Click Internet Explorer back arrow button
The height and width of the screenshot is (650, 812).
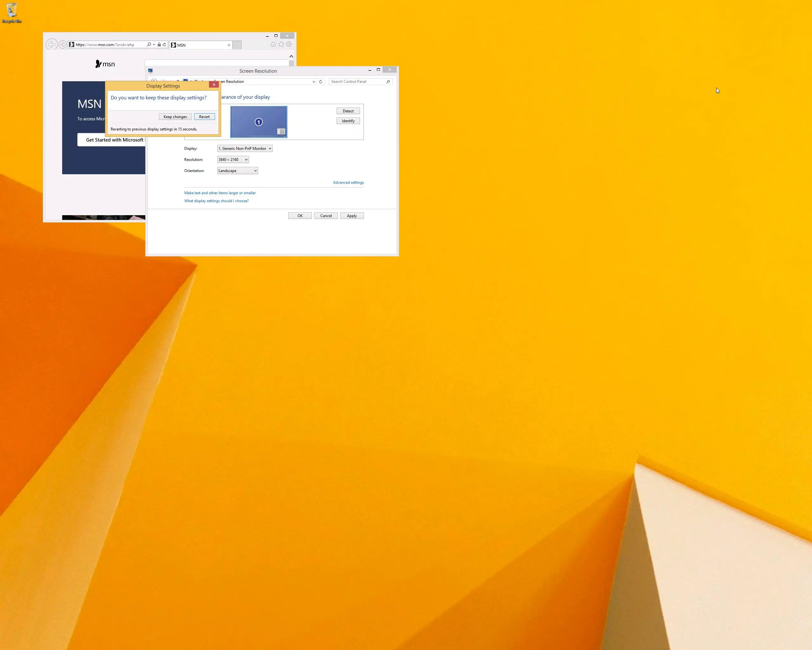(52, 44)
